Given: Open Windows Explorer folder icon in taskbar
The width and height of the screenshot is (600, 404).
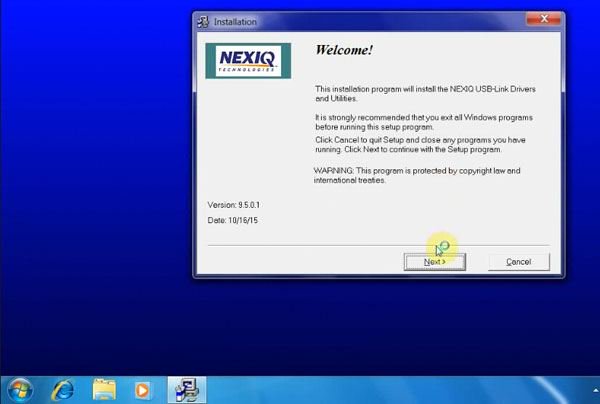Looking at the screenshot, I should point(104,390).
